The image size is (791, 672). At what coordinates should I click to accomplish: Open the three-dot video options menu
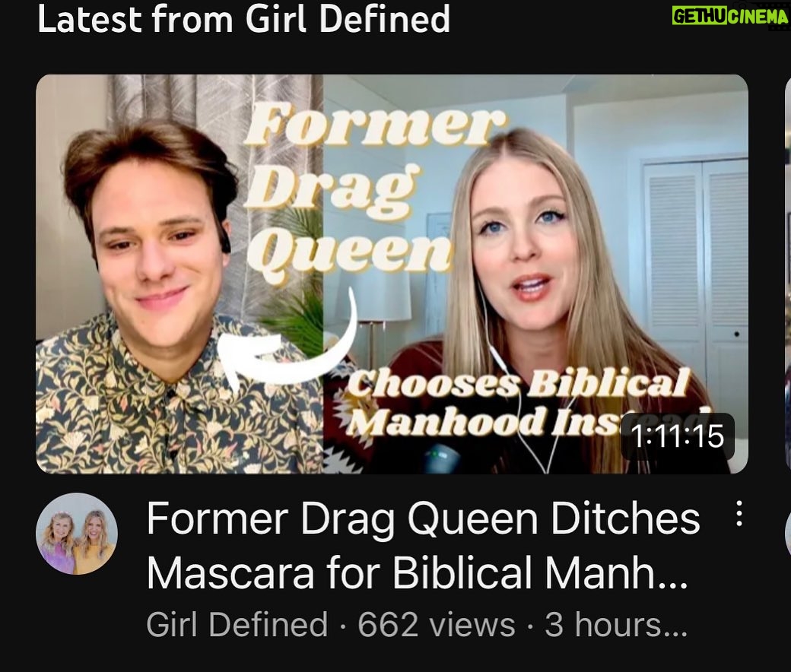tap(739, 514)
